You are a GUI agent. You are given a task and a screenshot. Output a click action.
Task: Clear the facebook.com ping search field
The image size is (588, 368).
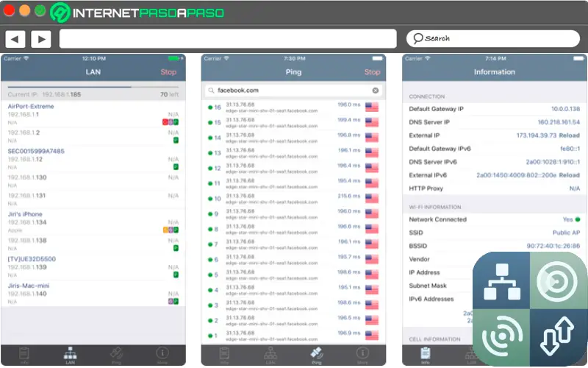pyautogui.click(x=376, y=90)
